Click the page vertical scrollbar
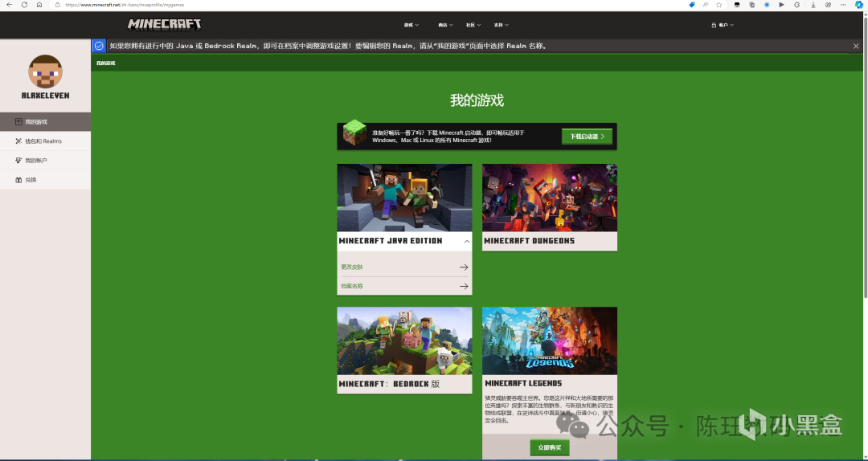 pos(864,157)
